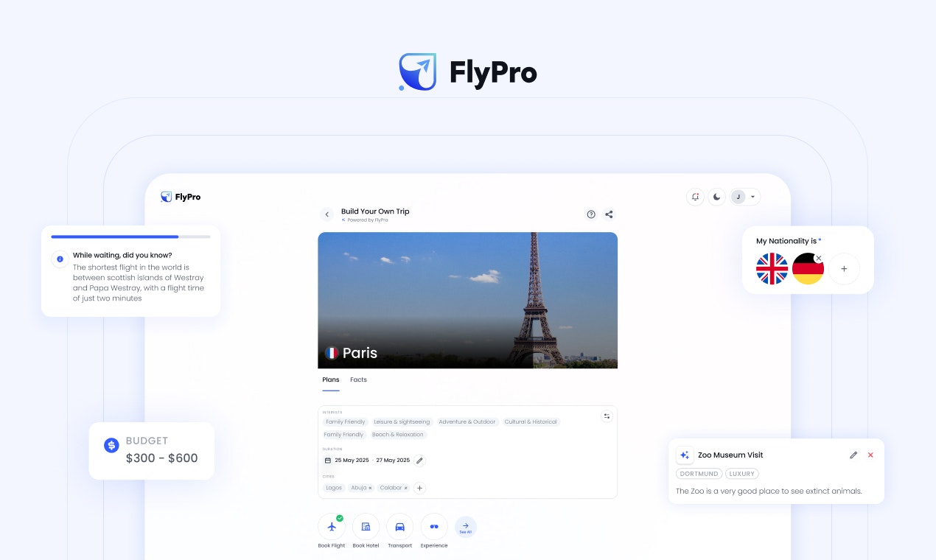Click the $300 - $600 budget value

tap(162, 458)
